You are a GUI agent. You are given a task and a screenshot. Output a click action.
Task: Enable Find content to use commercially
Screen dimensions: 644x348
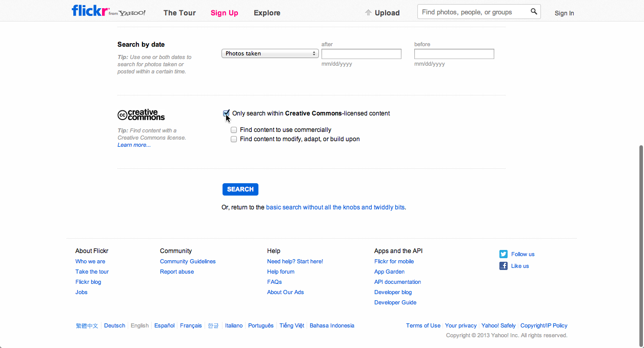(234, 130)
